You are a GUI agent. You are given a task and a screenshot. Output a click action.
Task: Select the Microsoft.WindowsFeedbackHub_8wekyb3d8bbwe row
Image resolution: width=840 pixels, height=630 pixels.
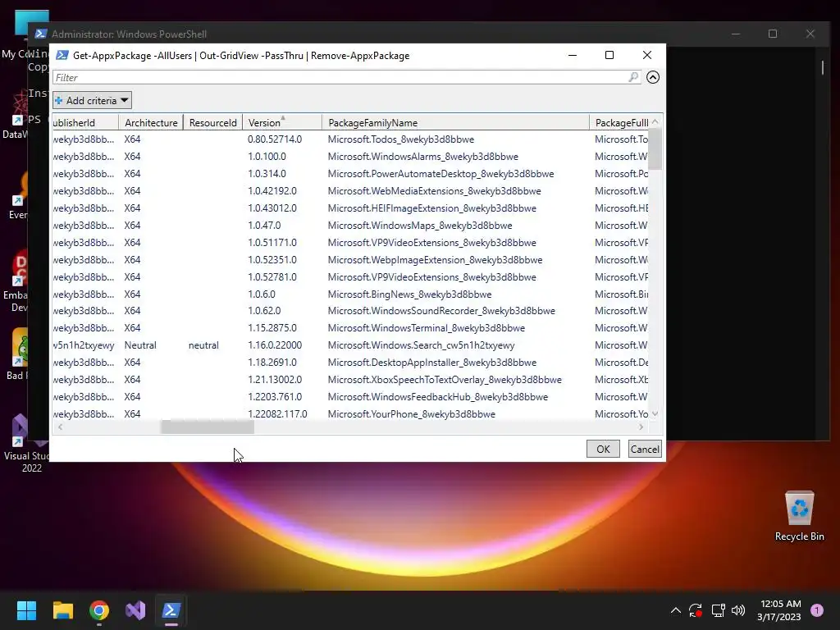point(350,397)
